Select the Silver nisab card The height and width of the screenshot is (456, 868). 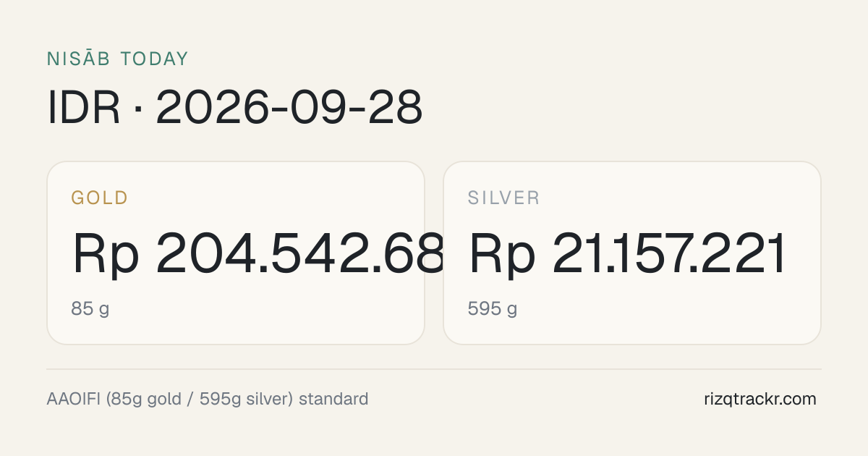tap(632, 253)
